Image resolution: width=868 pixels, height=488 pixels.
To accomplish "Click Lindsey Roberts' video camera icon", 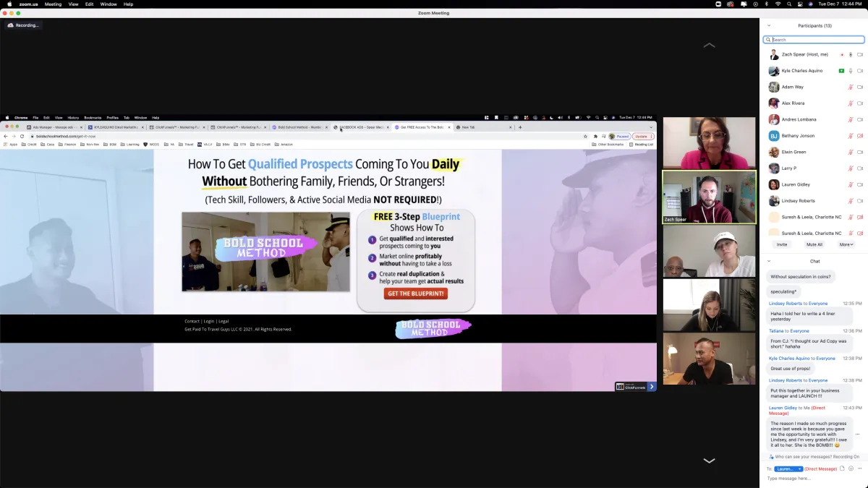I will click(x=860, y=201).
